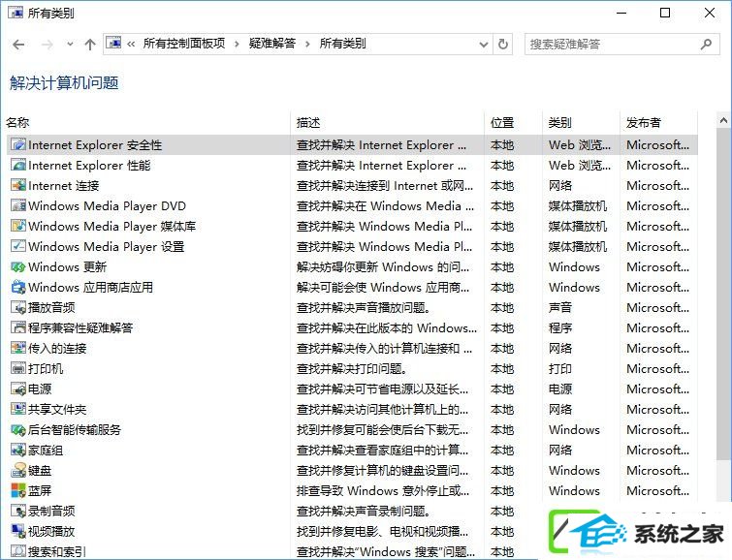This screenshot has height=560, width=732.
Task: Click the Internet Explorer 性能 icon
Action: click(x=18, y=166)
